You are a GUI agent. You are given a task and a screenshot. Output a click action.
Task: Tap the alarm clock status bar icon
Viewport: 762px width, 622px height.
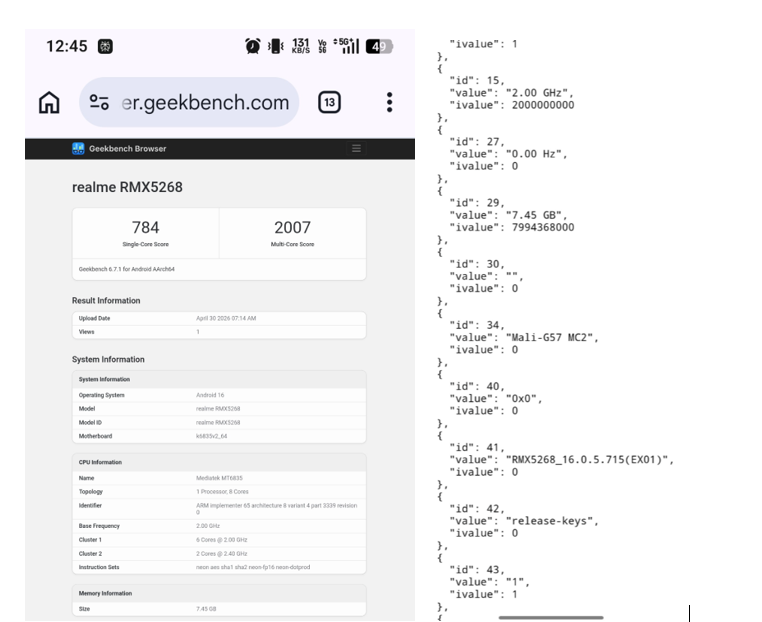pyautogui.click(x=253, y=46)
